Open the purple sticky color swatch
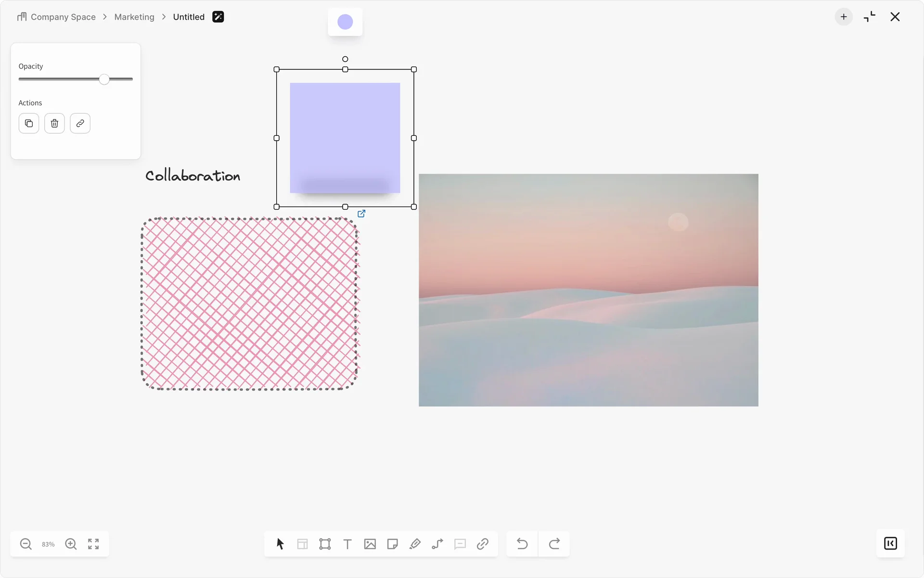 click(345, 22)
